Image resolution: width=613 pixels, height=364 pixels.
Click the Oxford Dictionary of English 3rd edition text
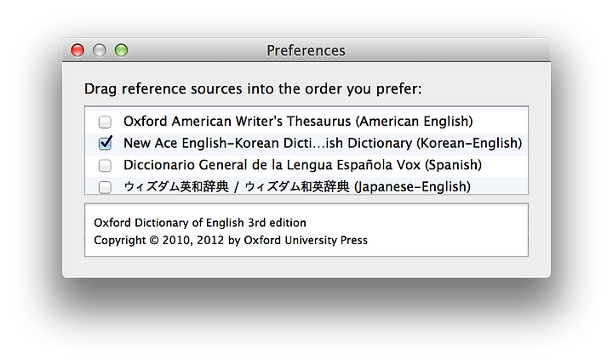pyautogui.click(x=200, y=223)
